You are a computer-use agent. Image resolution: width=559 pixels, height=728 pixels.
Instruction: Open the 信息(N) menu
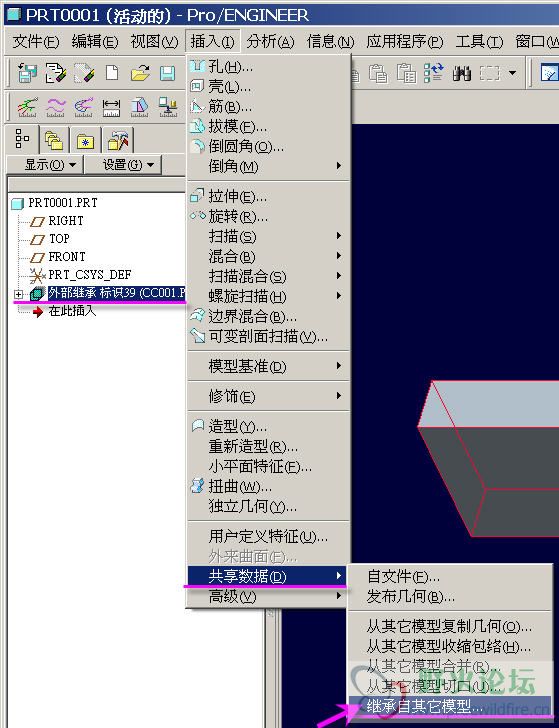331,42
